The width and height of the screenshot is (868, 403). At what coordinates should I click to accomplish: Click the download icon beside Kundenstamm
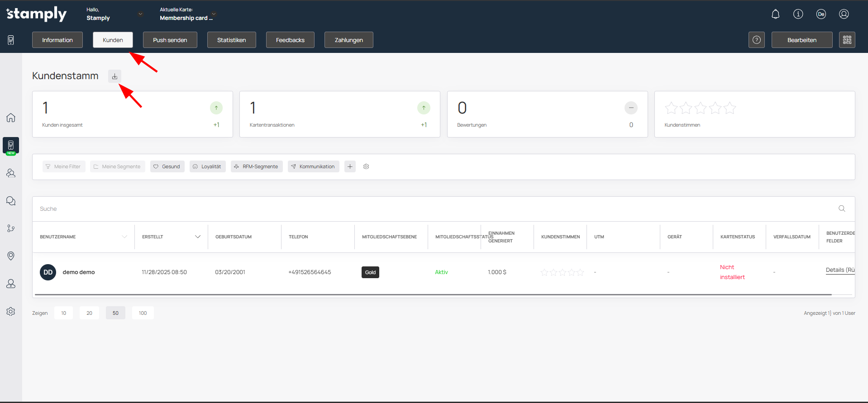[114, 76]
